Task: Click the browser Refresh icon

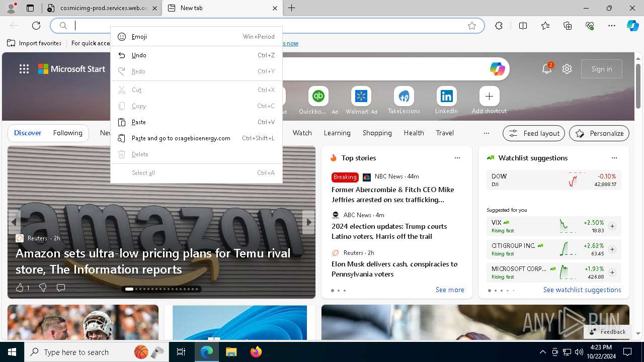Action: (x=36, y=26)
